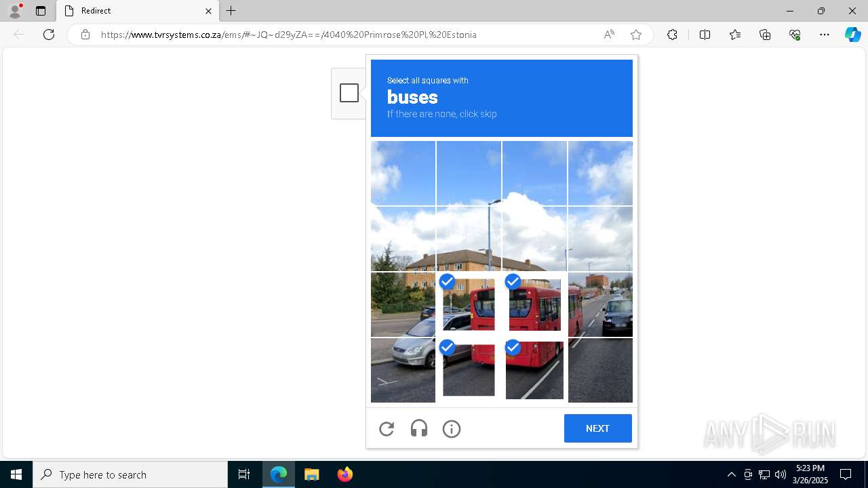Open the taskbar clock and date

(x=810, y=474)
